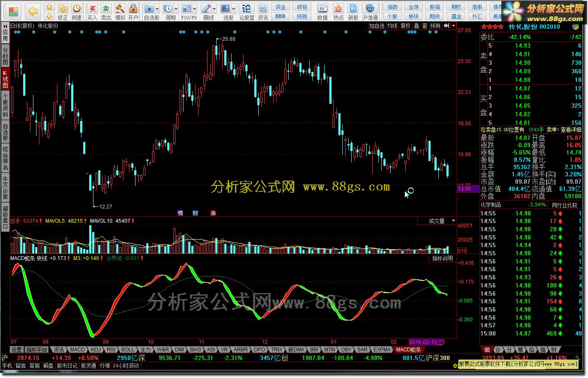The height and width of the screenshot is (378, 588).
Task: Collapse right panel with arrow-bar icon
Action: coord(446,26)
